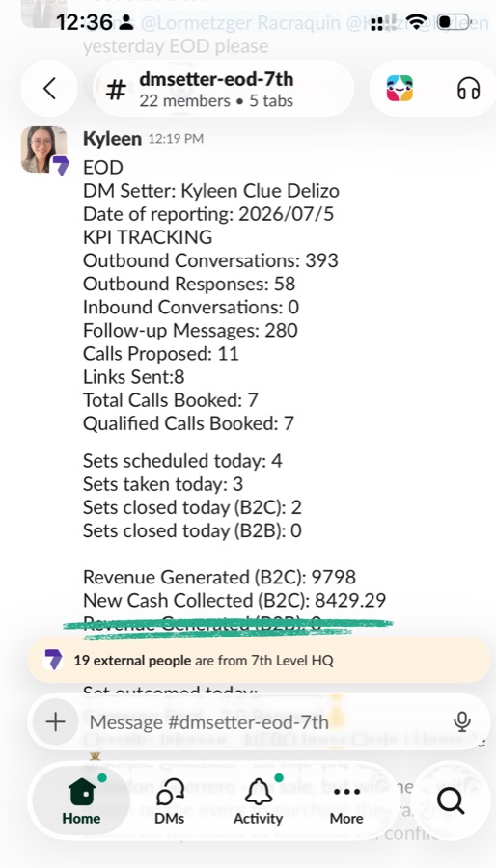Open the colorful smiley face app icon
Image resolution: width=496 pixels, height=868 pixels.
point(400,89)
